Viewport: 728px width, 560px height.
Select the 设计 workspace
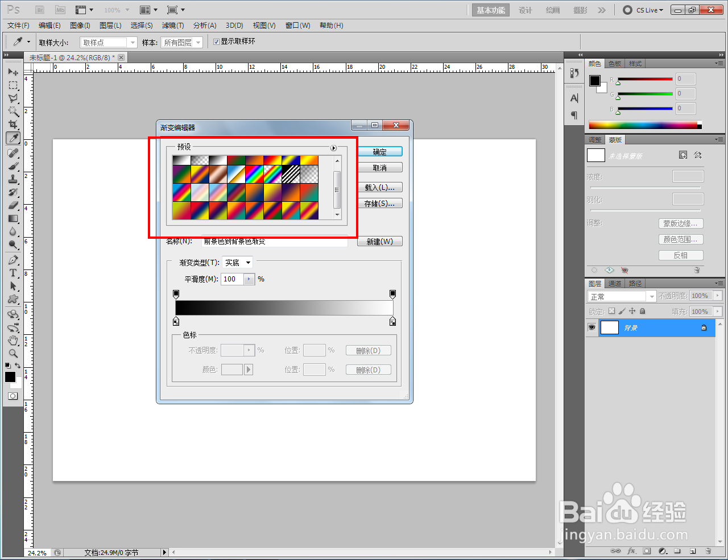tap(526, 10)
